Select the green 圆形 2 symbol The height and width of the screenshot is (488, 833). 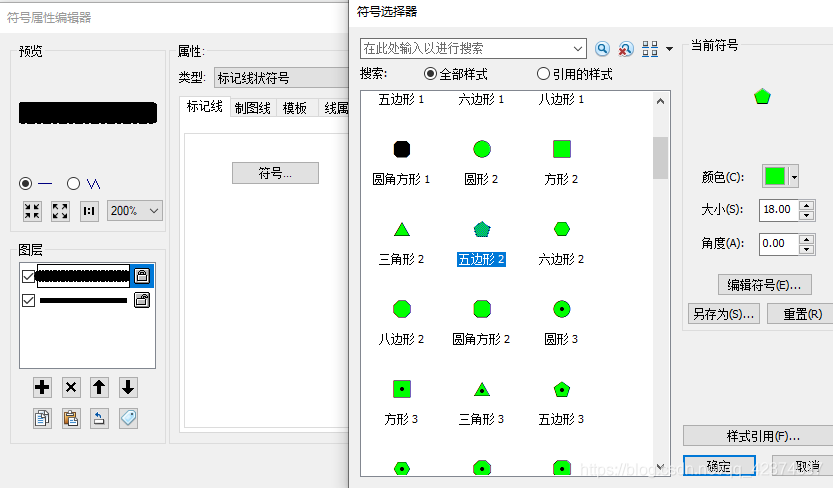coord(482,149)
